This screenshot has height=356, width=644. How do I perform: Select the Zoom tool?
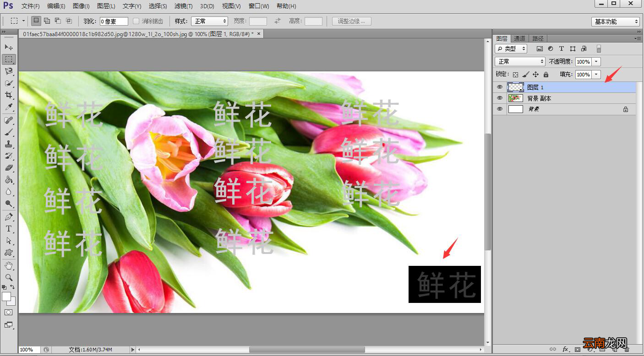pyautogui.click(x=9, y=277)
